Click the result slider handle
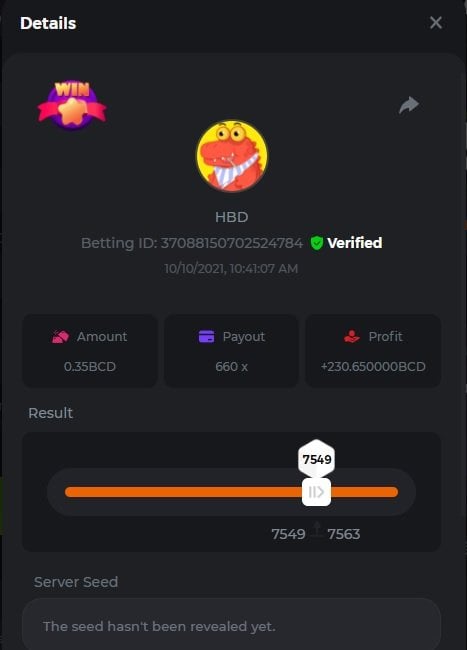The height and width of the screenshot is (650, 467). (316, 492)
